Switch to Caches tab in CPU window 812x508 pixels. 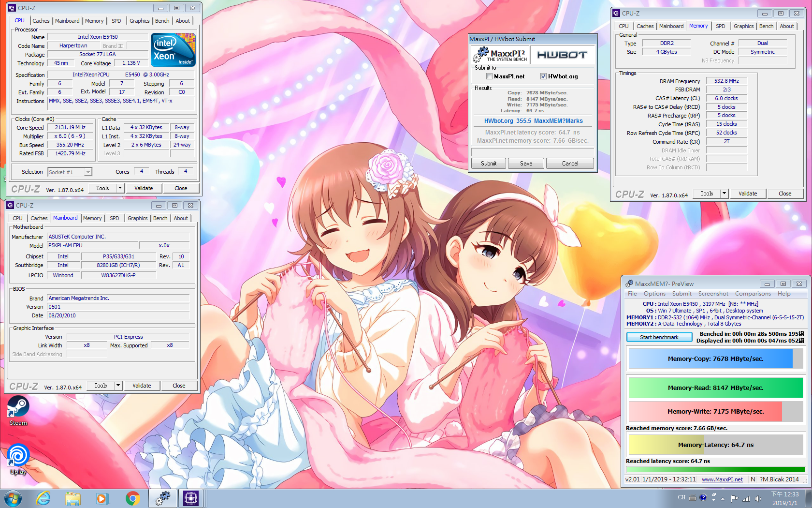coord(41,21)
